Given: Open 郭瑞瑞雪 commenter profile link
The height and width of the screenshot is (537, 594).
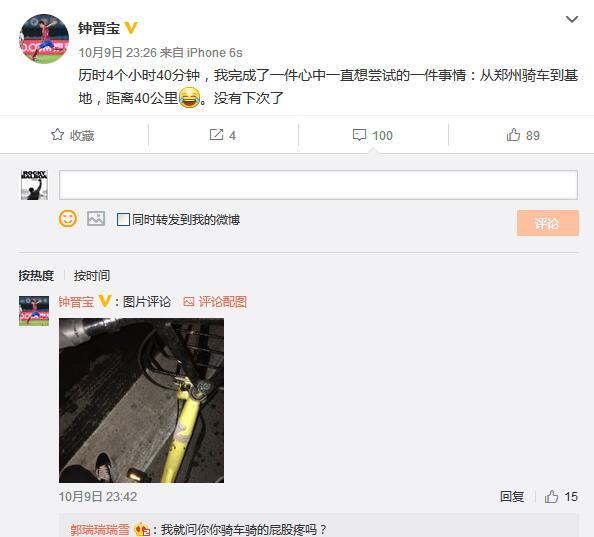Looking at the screenshot, I should (100, 529).
